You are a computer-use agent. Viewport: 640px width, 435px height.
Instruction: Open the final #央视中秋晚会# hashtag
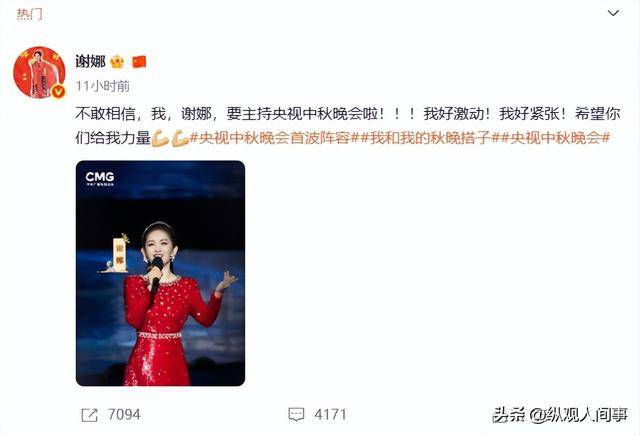click(x=555, y=138)
